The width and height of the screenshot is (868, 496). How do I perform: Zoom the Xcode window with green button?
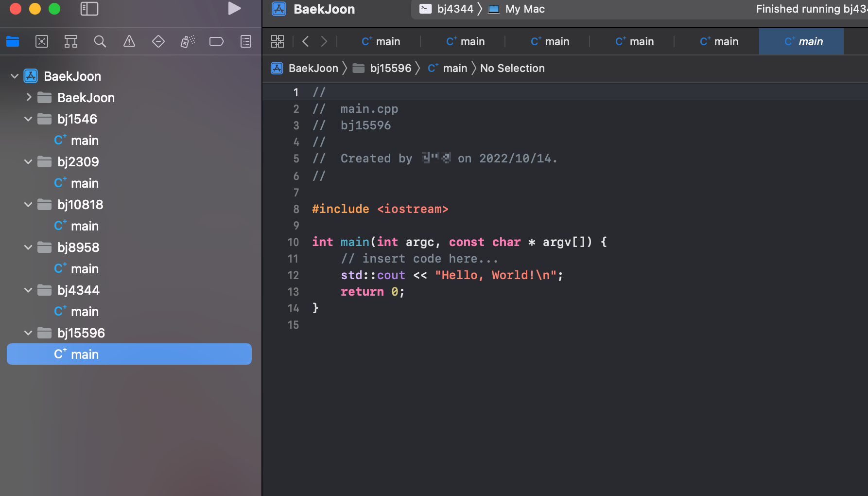coord(54,8)
